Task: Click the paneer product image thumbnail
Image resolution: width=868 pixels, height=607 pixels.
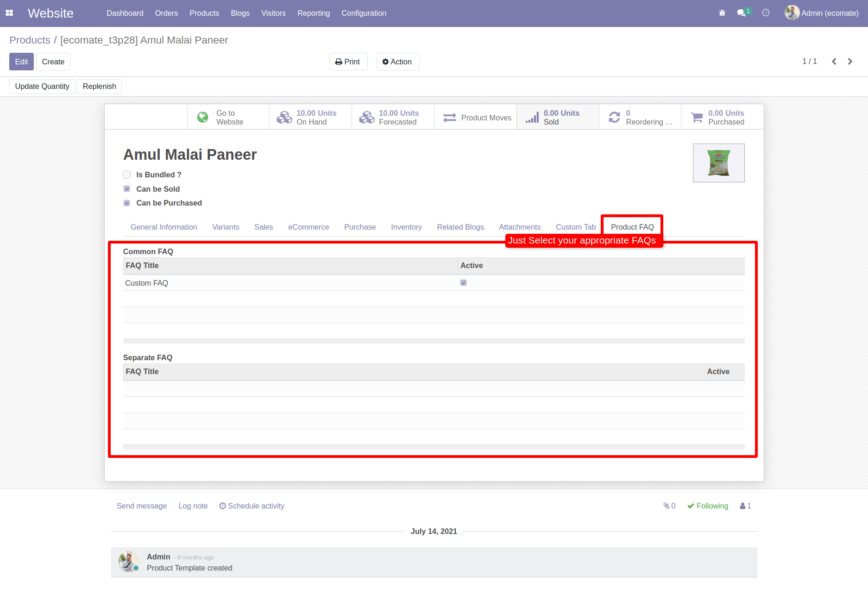Action: point(718,163)
